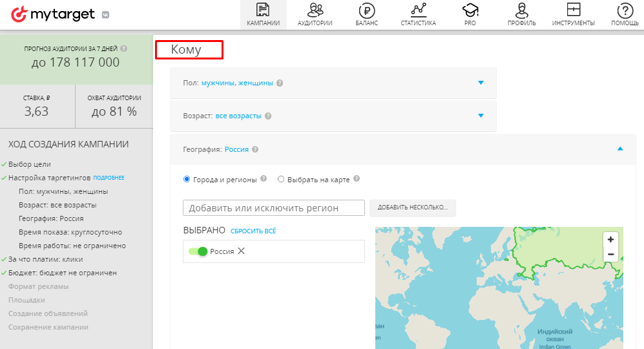Image resolution: width=644 pixels, height=349 pixels.
Task: Open the Баланс ruble icon
Action: click(366, 10)
